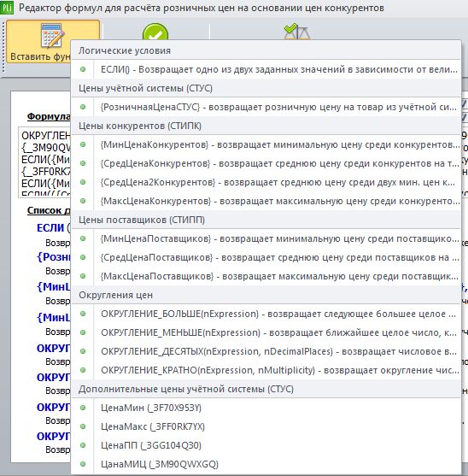Click green bullet beside ОКРУГЛЕНИЕ_БОЛЬШЕ
Viewport: 468px width, 476px height.
(x=83, y=314)
